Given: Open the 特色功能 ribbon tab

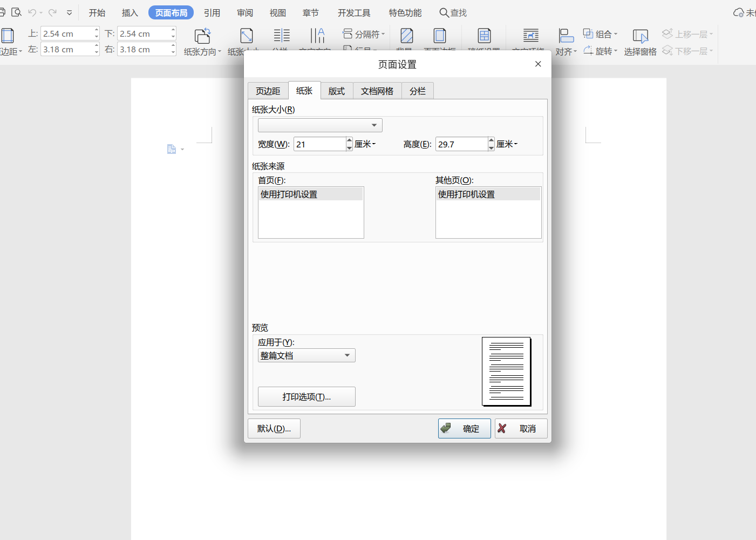Looking at the screenshot, I should (x=405, y=12).
